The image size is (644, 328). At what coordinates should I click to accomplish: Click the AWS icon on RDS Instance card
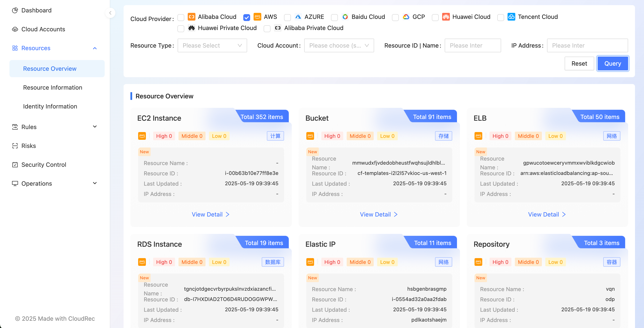[142, 262]
